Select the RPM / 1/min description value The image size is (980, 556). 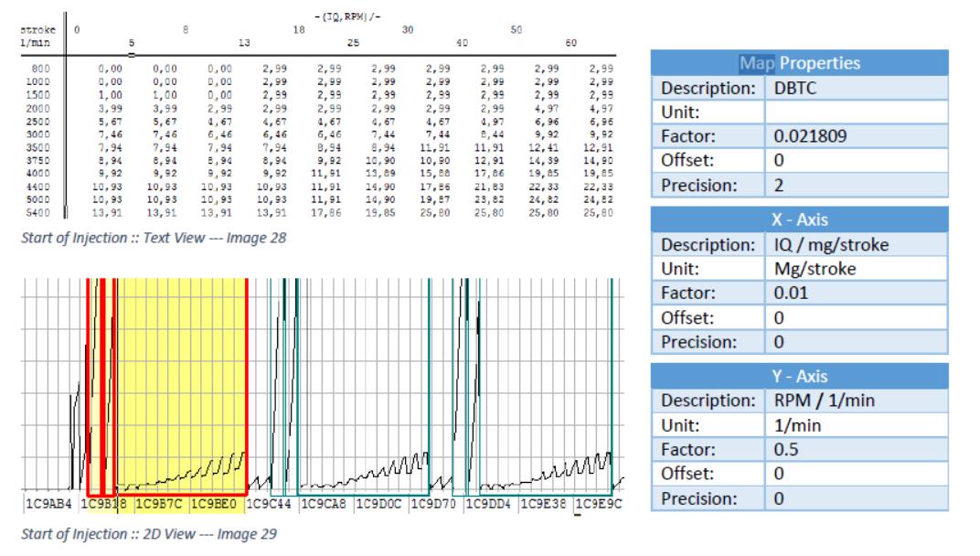pos(857,401)
